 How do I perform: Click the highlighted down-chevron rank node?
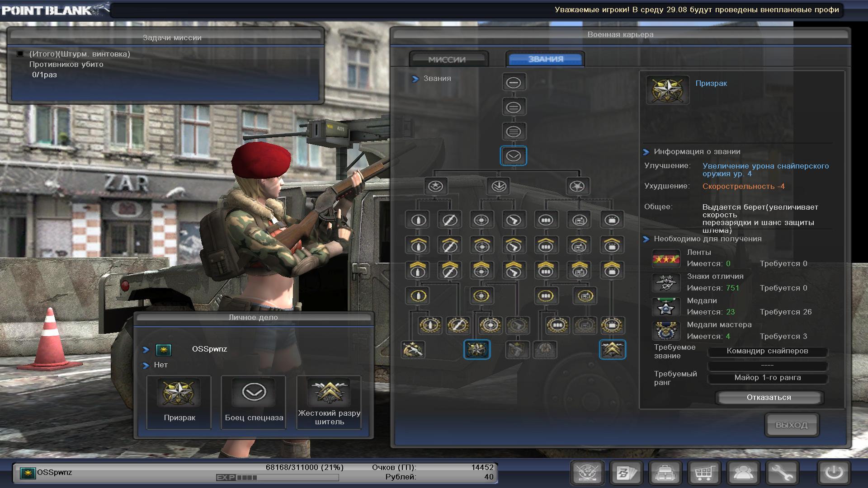(x=513, y=156)
